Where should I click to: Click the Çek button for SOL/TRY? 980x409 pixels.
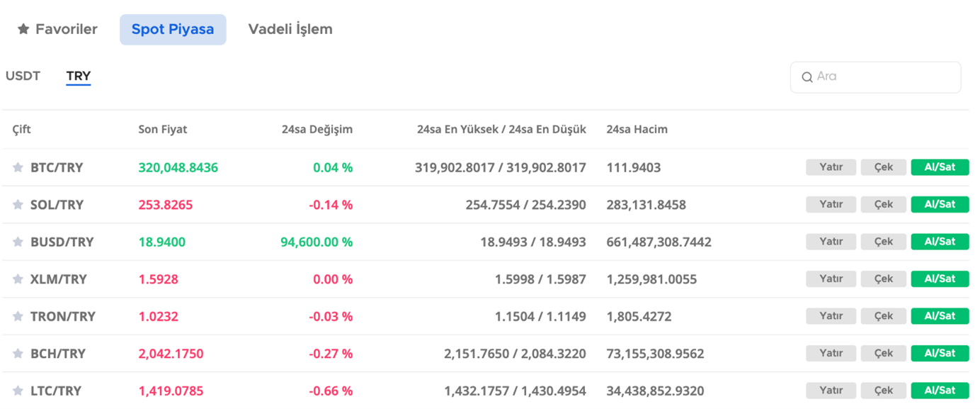(x=883, y=204)
